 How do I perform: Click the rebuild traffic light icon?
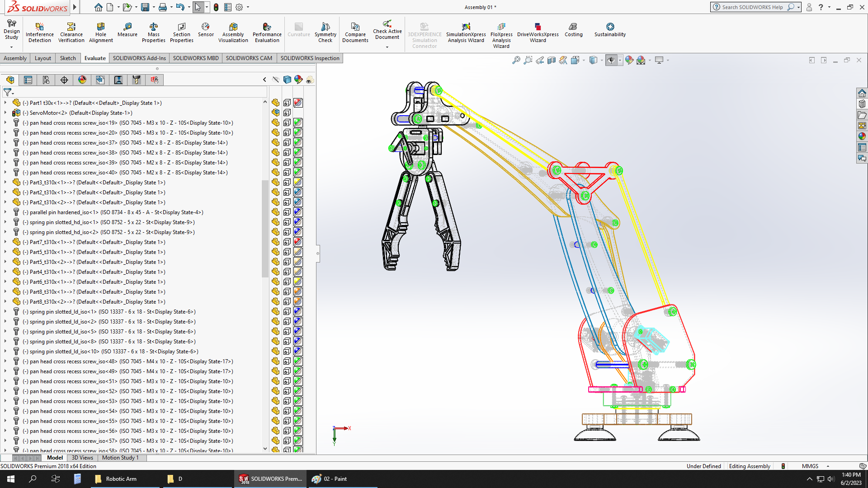click(216, 7)
